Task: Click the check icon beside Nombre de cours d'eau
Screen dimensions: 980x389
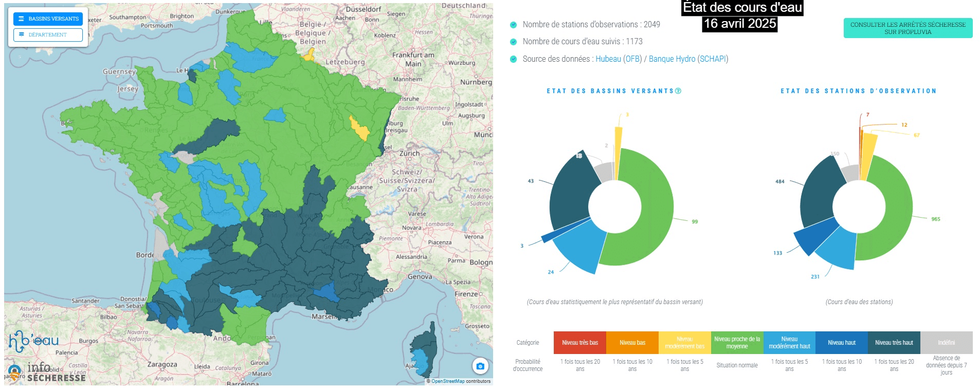Action: coord(513,42)
